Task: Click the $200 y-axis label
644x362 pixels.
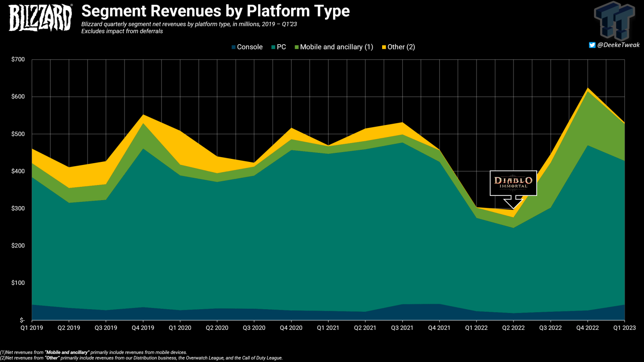Action: click(x=18, y=246)
